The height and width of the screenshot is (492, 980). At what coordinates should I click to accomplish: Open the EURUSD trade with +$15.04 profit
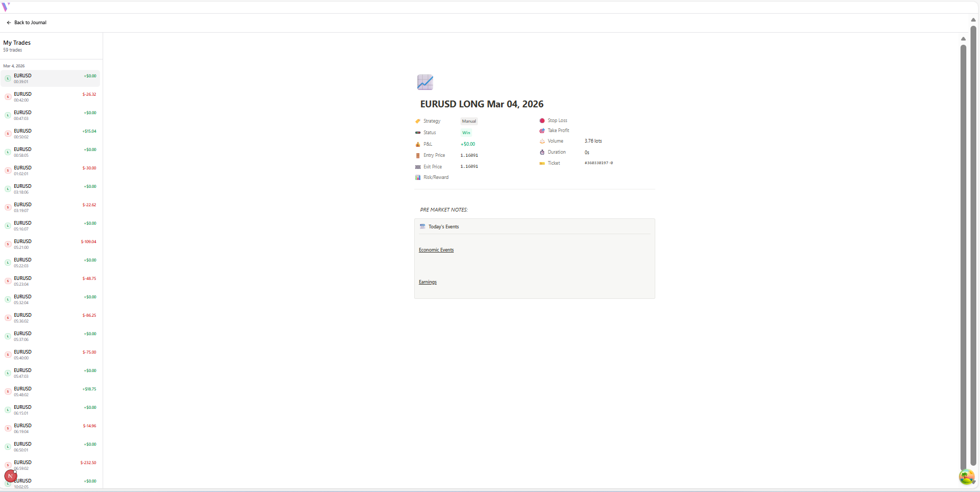tap(50, 134)
